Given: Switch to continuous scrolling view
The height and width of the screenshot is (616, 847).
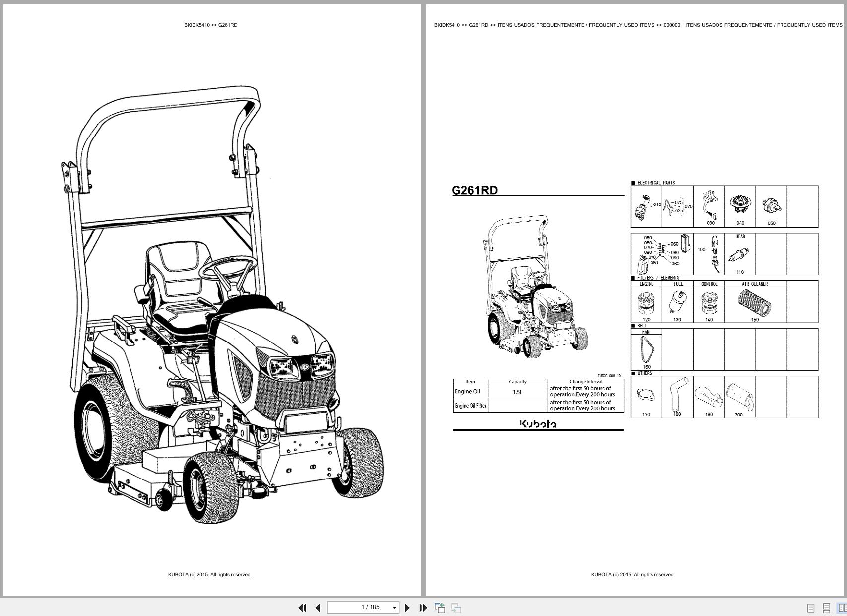Looking at the screenshot, I should (827, 608).
